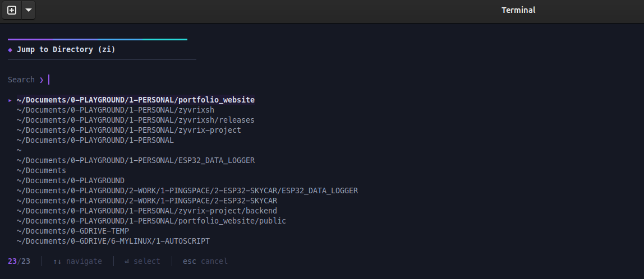This screenshot has width=644, height=279.
Task: Select the portfolio_website/public path
Action: 151,221
